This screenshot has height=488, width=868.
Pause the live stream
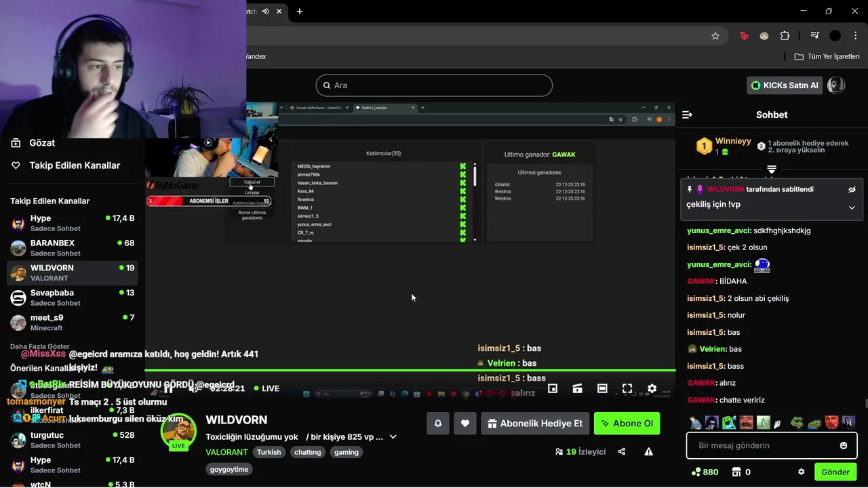tap(168, 388)
